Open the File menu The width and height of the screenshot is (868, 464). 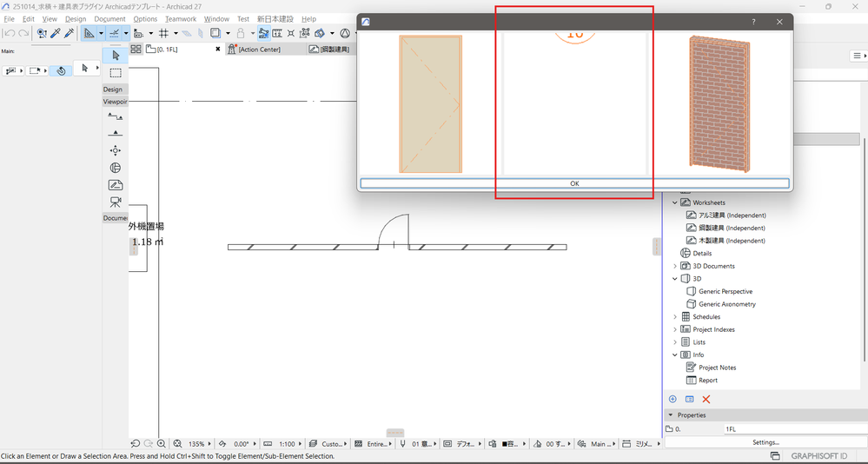tap(10, 19)
